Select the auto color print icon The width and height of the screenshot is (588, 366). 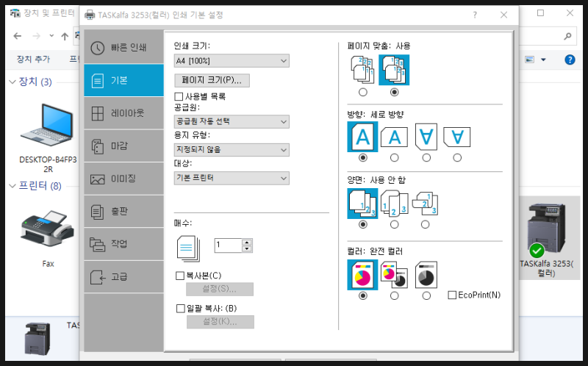click(x=394, y=275)
